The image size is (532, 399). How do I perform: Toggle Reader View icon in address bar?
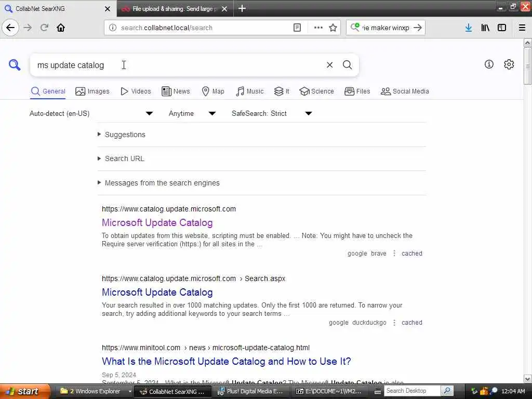297,28
